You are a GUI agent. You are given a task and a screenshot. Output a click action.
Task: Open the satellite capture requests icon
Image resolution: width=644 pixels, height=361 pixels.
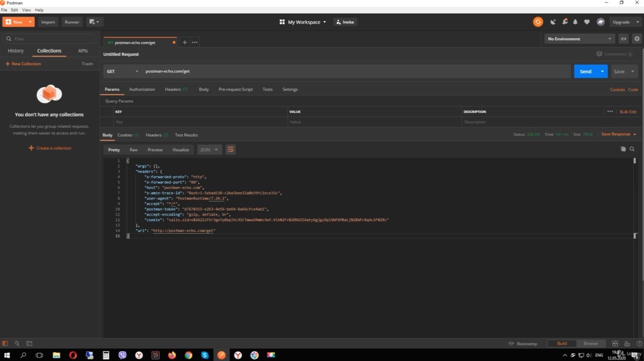tap(553, 22)
